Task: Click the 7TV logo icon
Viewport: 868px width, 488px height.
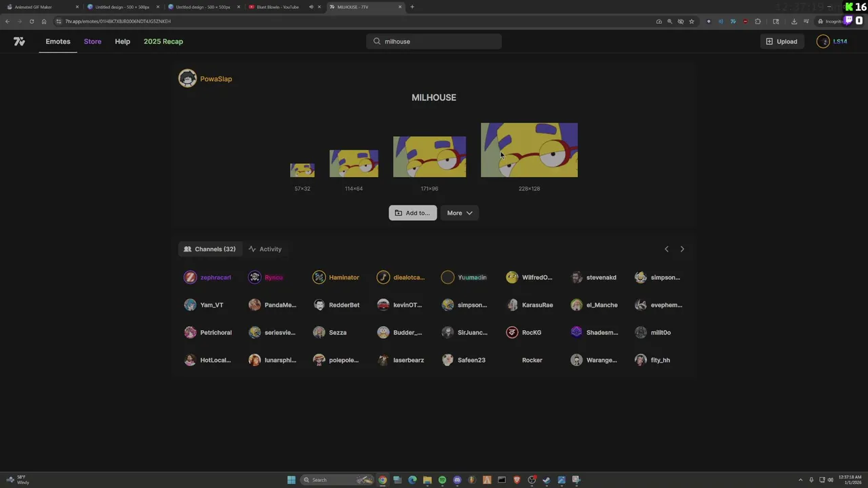Action: pyautogui.click(x=19, y=41)
